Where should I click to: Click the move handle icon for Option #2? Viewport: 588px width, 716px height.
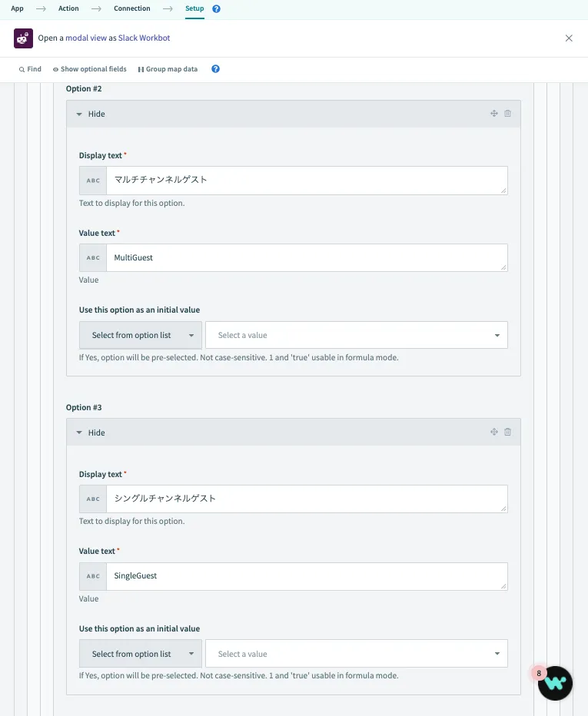click(494, 114)
